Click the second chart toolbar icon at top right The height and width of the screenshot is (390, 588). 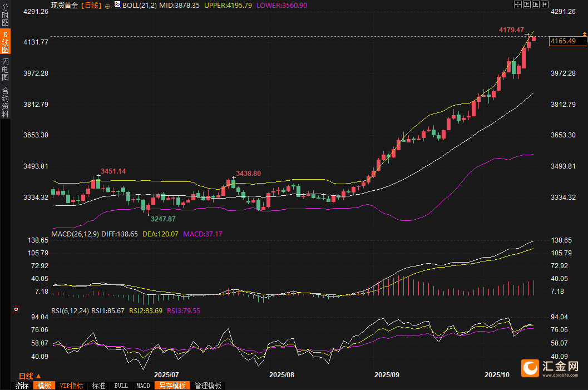tap(526, 4)
